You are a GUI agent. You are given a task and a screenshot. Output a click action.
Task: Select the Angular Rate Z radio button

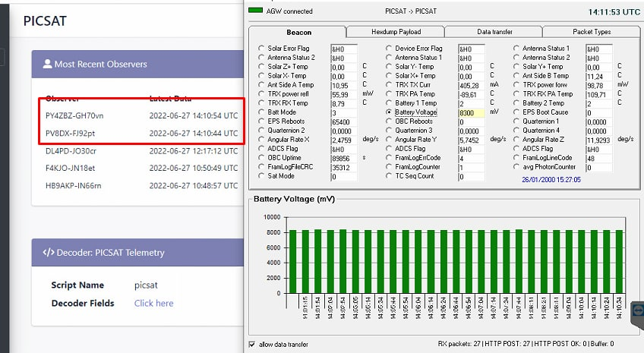pos(516,140)
